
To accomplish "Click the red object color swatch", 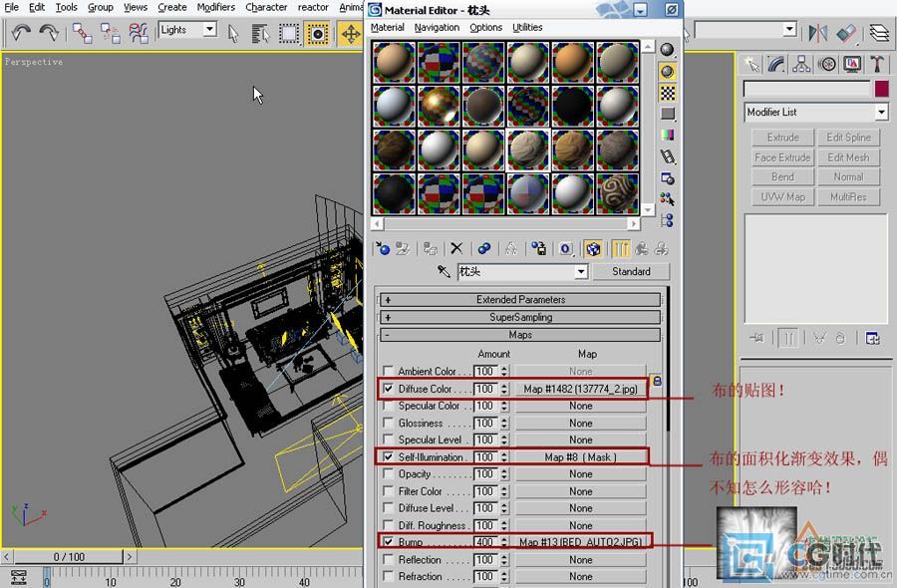I will click(x=881, y=89).
